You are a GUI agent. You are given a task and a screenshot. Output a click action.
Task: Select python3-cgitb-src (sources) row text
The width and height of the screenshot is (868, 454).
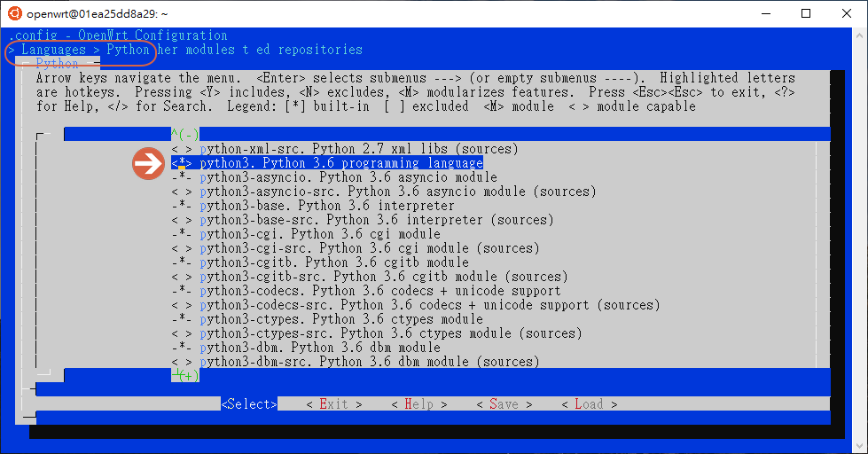coord(384,277)
